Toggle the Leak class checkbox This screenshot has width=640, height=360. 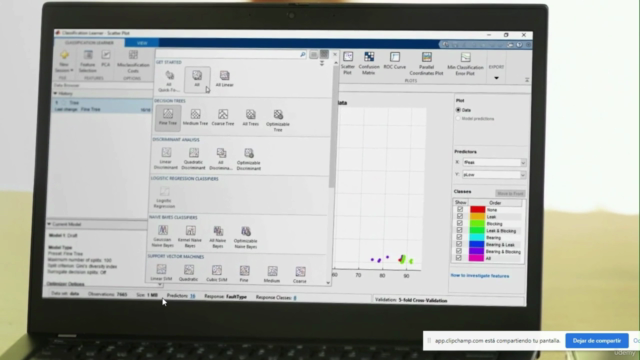(460, 216)
